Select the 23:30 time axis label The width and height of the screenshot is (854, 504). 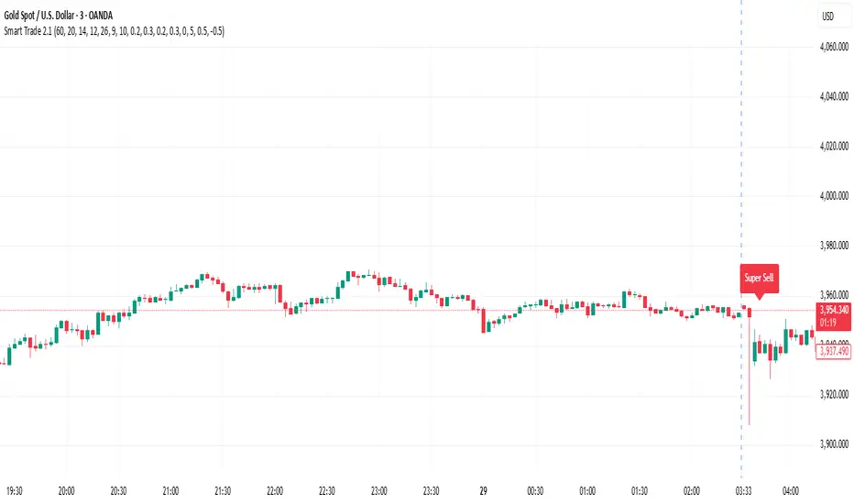click(x=432, y=490)
